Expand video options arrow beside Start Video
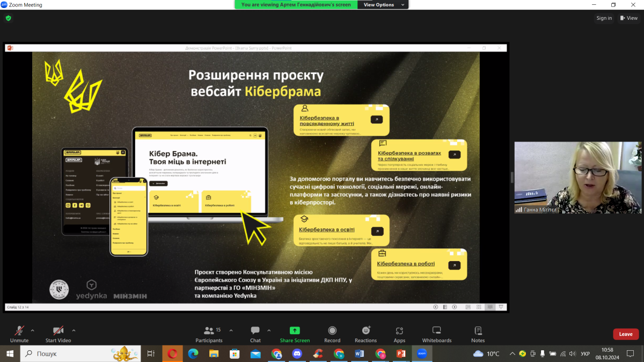 click(x=74, y=330)
